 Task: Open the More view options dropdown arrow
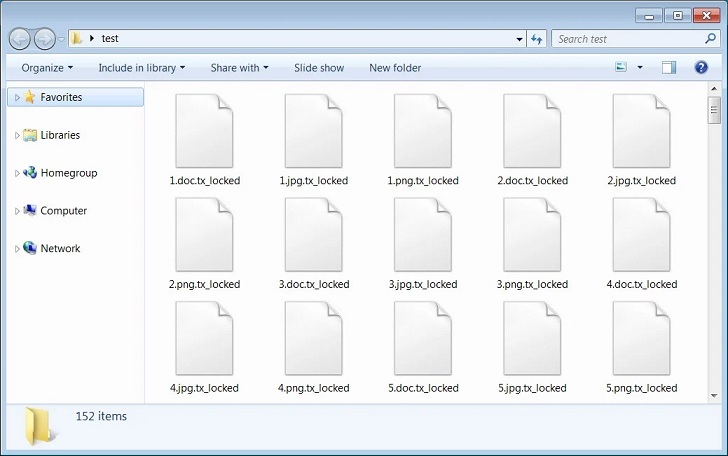tap(640, 67)
